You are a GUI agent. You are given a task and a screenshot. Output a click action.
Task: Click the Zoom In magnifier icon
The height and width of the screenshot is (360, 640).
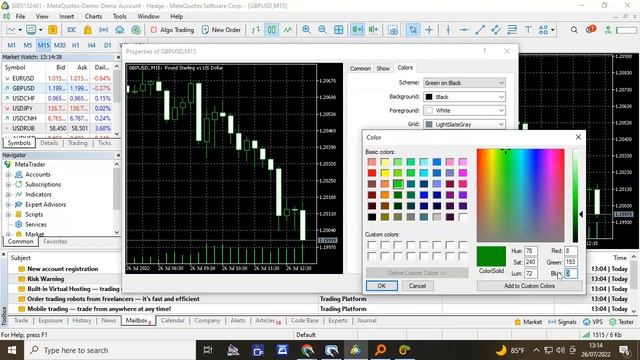(x=306, y=30)
